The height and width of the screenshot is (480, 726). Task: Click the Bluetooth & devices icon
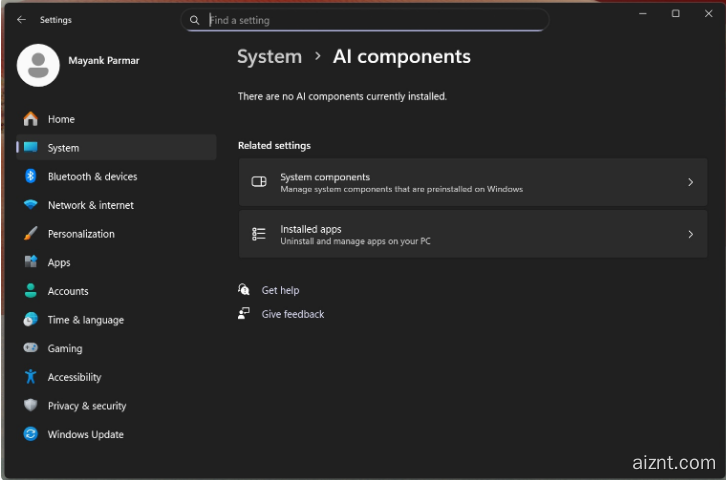[x=30, y=176]
